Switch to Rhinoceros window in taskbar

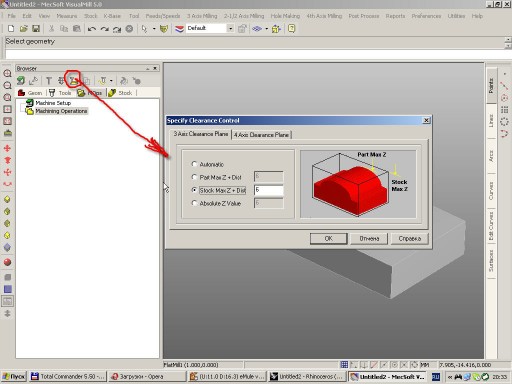tap(307, 377)
